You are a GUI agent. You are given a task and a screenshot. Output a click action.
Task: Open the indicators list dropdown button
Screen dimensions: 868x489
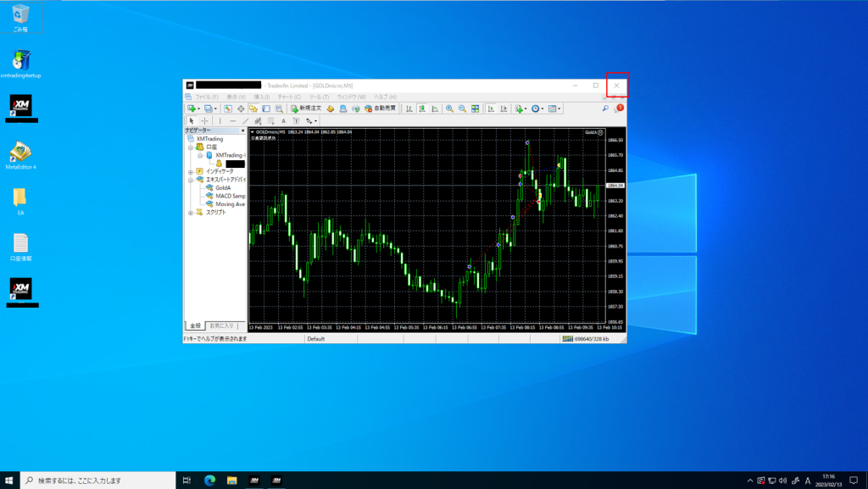click(x=520, y=109)
